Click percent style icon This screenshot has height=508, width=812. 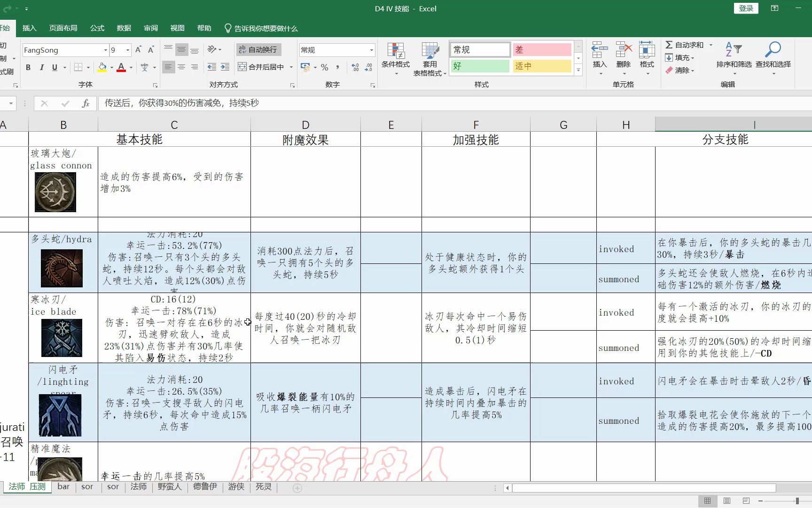pyautogui.click(x=324, y=67)
